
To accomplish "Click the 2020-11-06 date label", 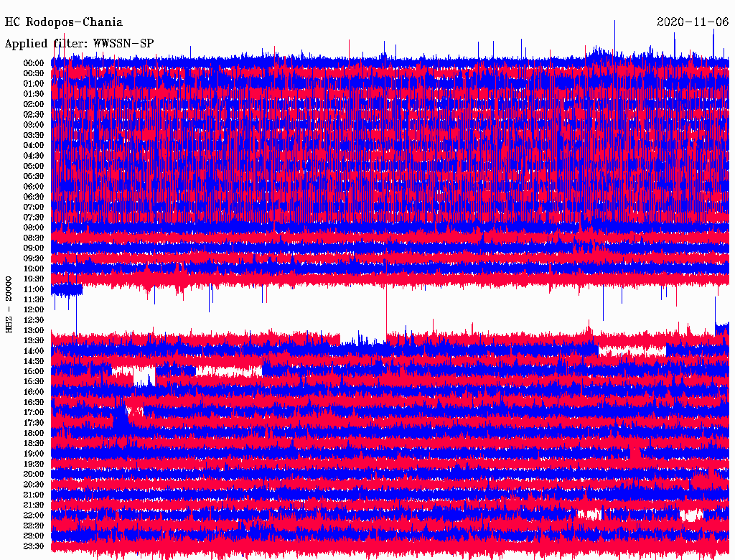I will 693,22.
